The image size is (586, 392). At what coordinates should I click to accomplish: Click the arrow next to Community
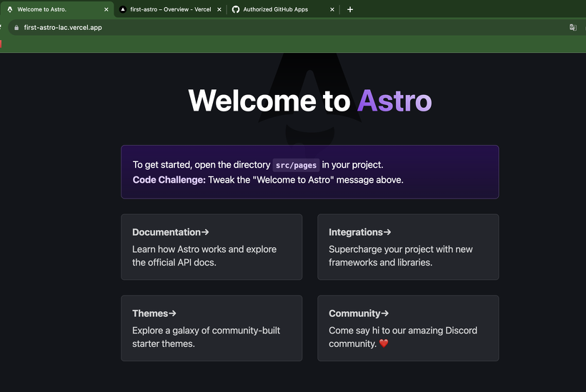click(x=385, y=313)
